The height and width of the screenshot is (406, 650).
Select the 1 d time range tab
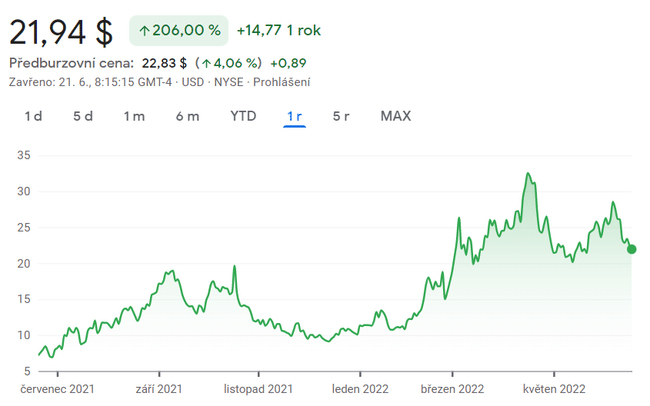(33, 116)
